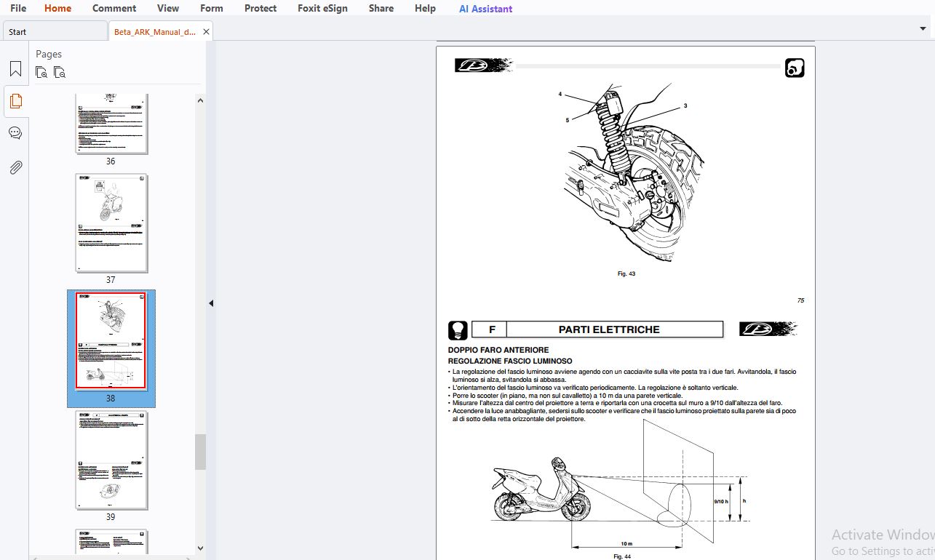Click the "REGOLAZIONE FASCIO LUMINOSO" heading
Screen dimensions: 935x560
click(x=510, y=361)
